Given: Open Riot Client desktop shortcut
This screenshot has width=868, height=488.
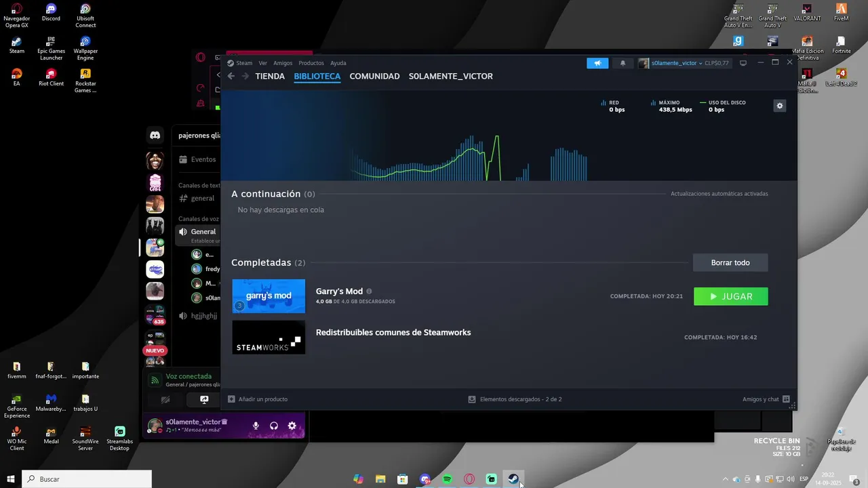Looking at the screenshot, I should click(51, 77).
